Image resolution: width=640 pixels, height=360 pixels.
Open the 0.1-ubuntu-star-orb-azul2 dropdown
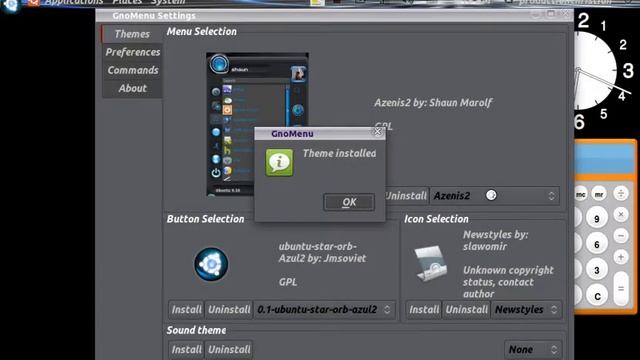click(324, 309)
